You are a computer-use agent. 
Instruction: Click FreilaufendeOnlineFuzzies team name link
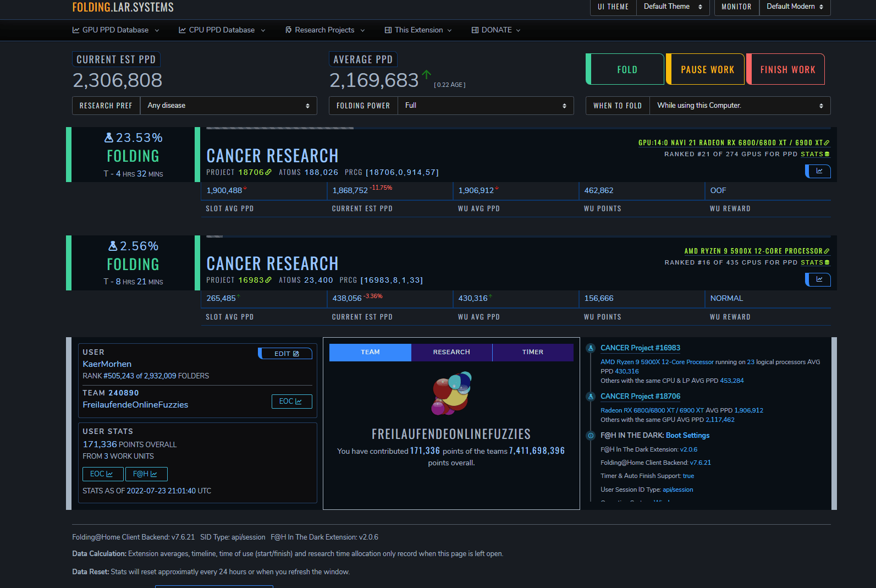pos(135,405)
